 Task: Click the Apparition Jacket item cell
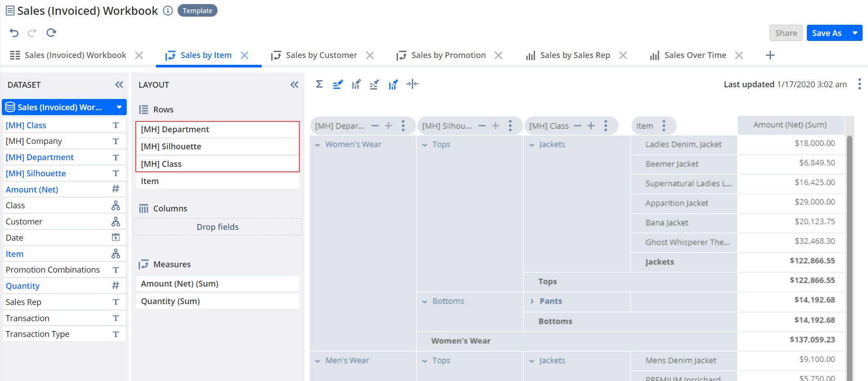click(x=684, y=203)
